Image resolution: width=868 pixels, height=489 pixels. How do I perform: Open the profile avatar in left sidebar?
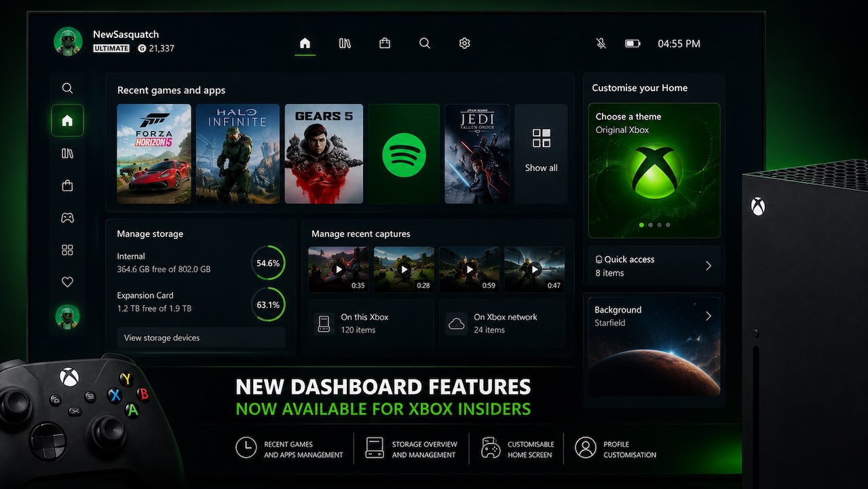(x=67, y=316)
